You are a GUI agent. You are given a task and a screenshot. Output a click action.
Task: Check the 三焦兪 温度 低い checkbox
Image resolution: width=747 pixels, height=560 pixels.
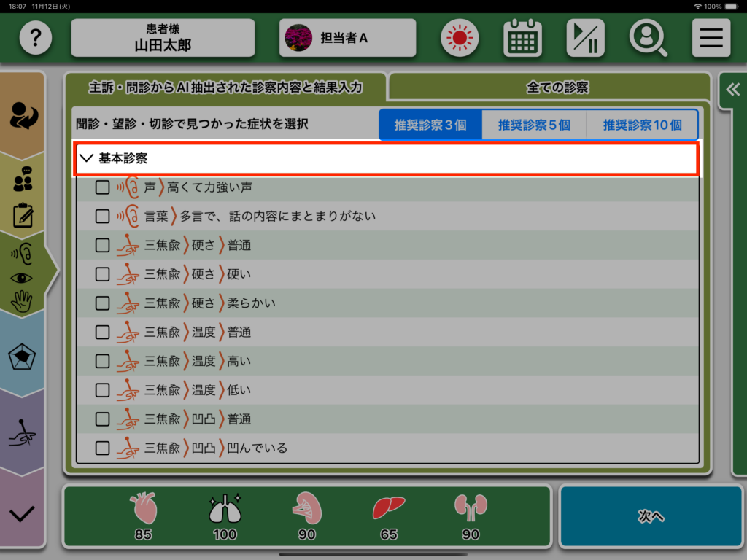(103, 390)
